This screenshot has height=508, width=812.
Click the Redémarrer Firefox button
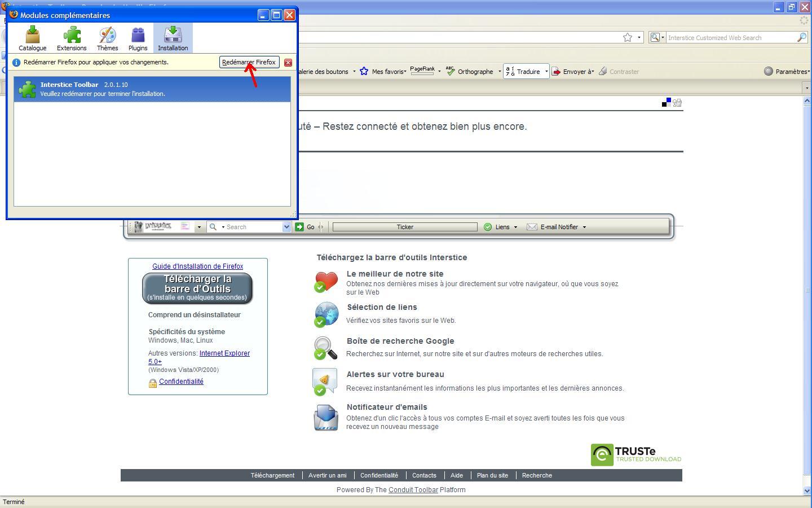249,62
